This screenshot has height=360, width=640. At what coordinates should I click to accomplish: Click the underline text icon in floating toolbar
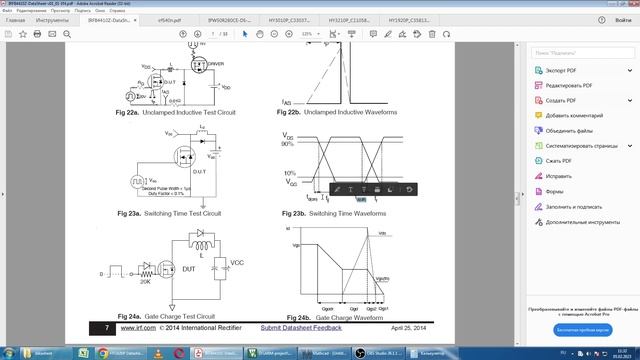351,189
